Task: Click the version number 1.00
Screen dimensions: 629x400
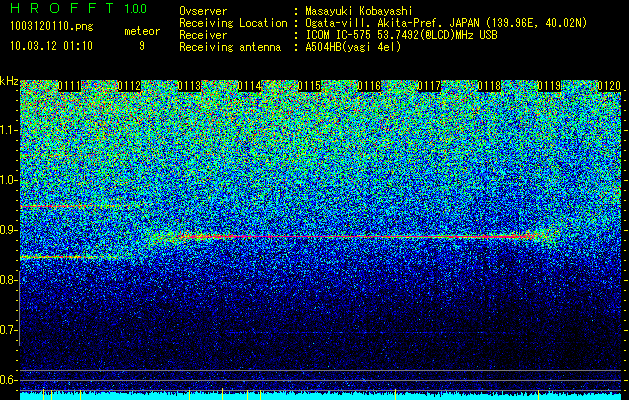Action: (136, 8)
